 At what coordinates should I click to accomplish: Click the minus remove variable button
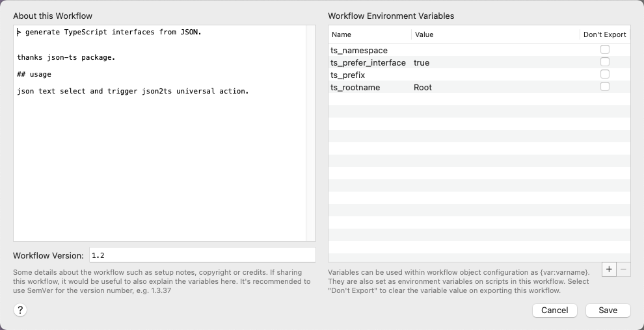pyautogui.click(x=623, y=269)
